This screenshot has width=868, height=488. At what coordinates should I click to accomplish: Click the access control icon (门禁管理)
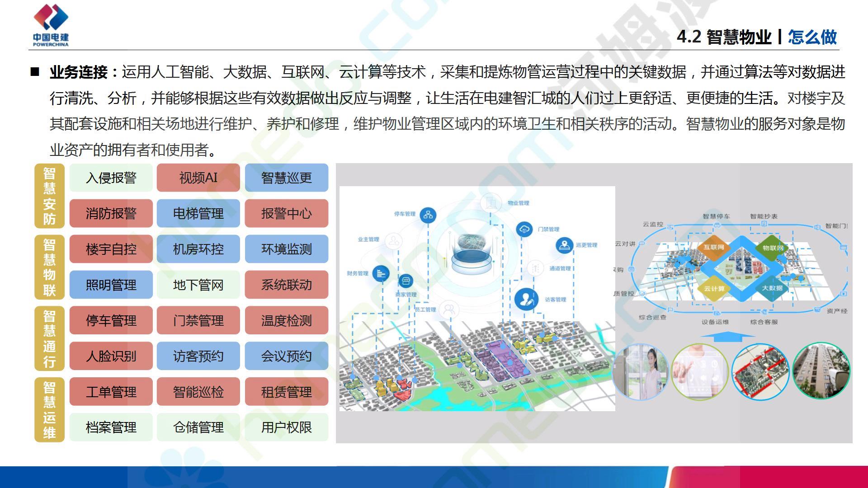click(x=524, y=229)
